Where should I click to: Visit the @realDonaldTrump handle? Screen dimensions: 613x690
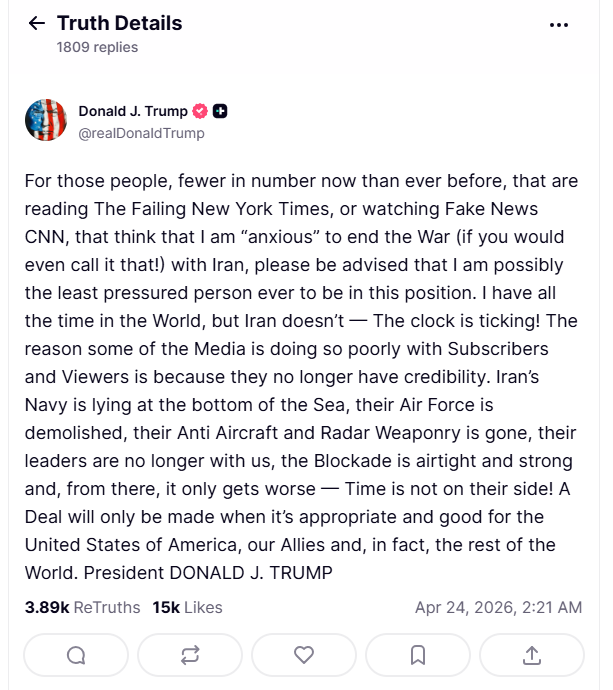pos(141,133)
